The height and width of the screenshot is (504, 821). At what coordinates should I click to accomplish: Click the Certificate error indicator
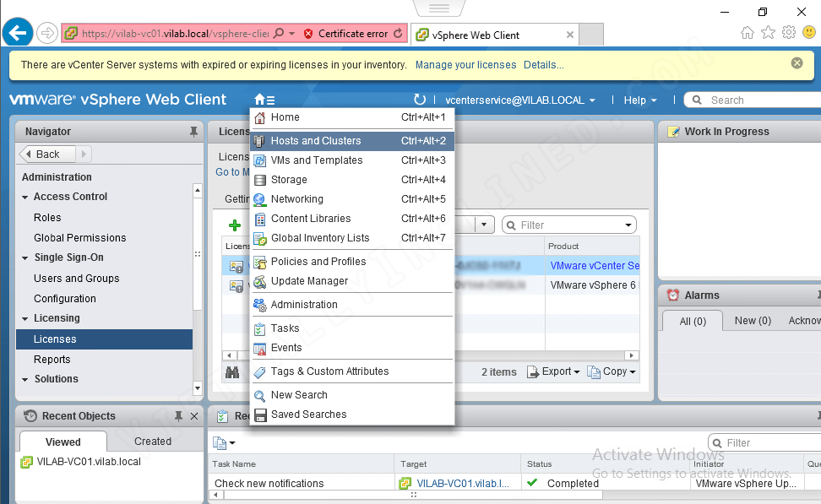pyautogui.click(x=346, y=34)
